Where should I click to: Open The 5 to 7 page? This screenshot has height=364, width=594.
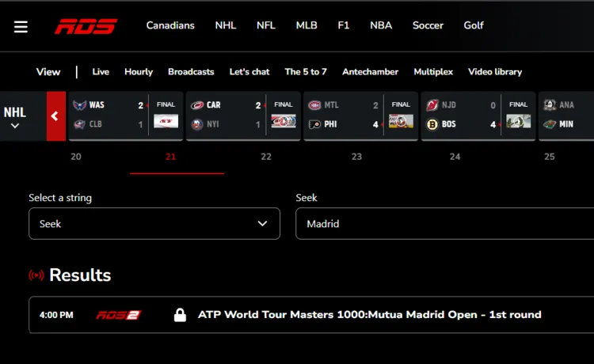(x=306, y=72)
